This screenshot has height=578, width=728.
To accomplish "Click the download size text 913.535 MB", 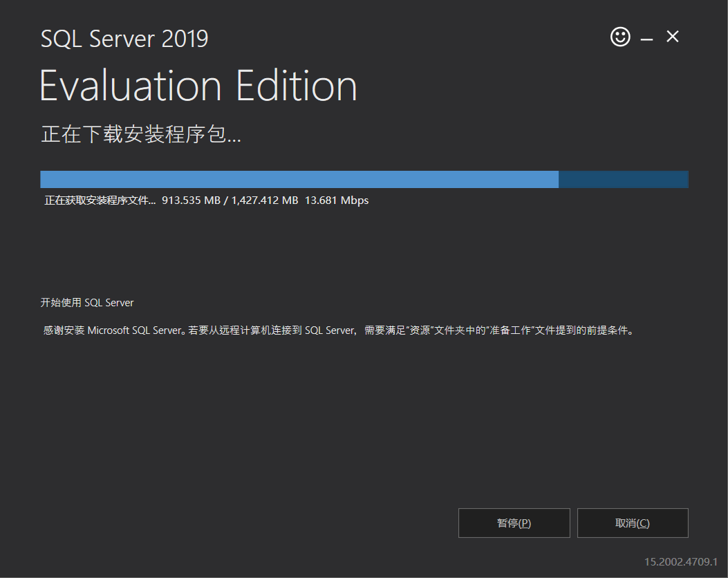I will pos(192,201).
